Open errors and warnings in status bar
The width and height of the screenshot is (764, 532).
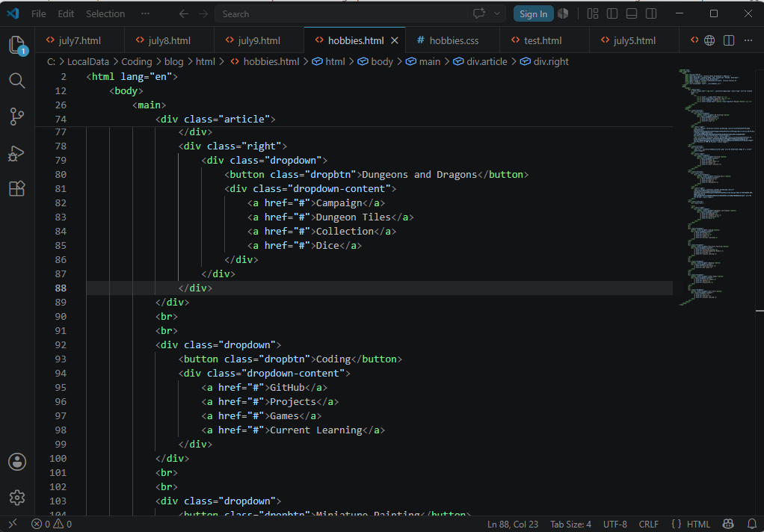[52, 525]
